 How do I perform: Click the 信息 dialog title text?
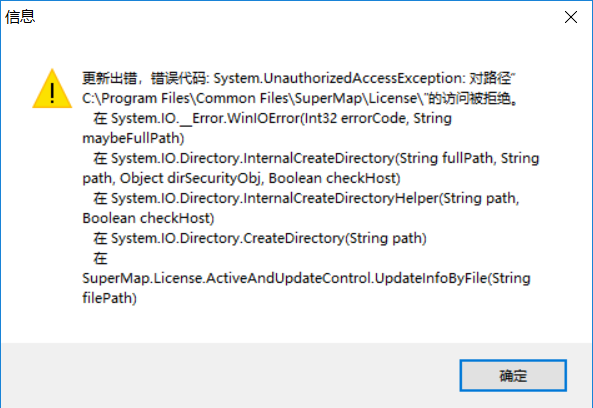[x=20, y=17]
